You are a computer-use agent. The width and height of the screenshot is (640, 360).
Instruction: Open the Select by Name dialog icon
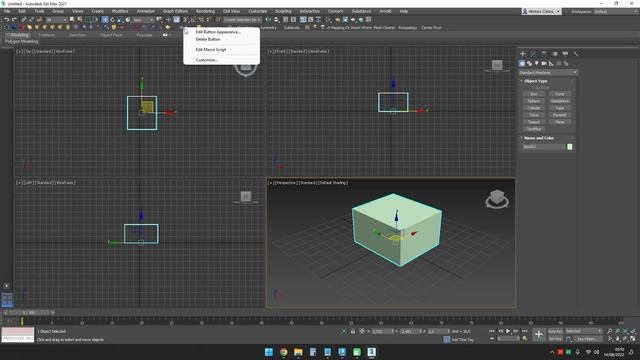[80, 19]
